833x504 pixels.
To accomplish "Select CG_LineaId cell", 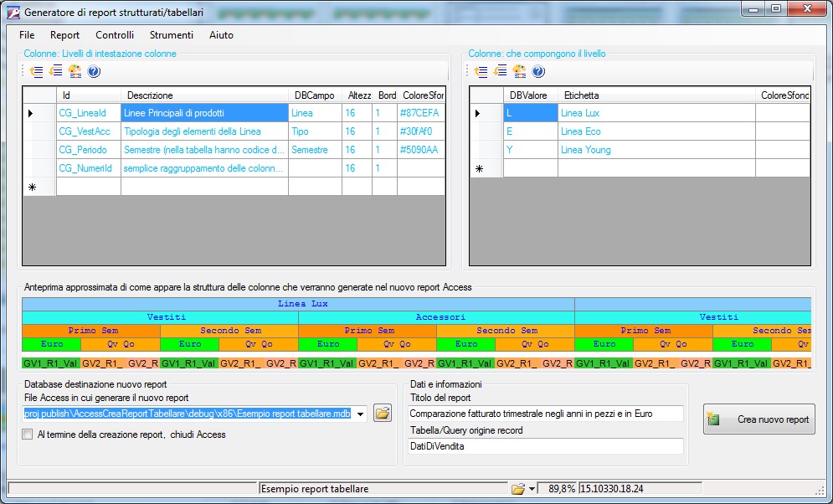I will (89, 113).
